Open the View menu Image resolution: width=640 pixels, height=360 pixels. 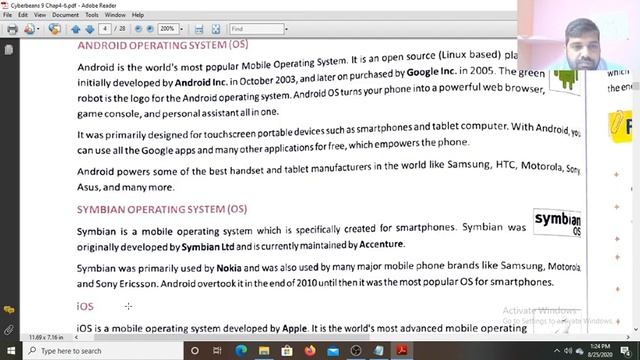tap(40, 15)
